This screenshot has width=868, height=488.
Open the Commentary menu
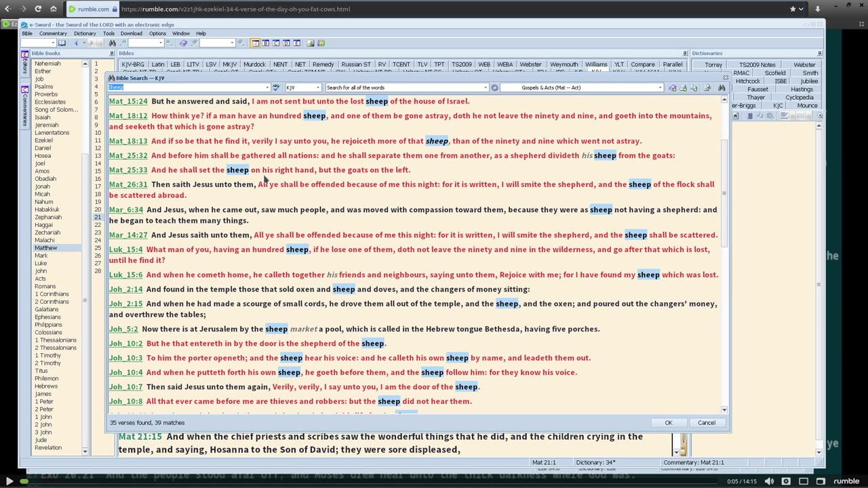[x=53, y=33]
